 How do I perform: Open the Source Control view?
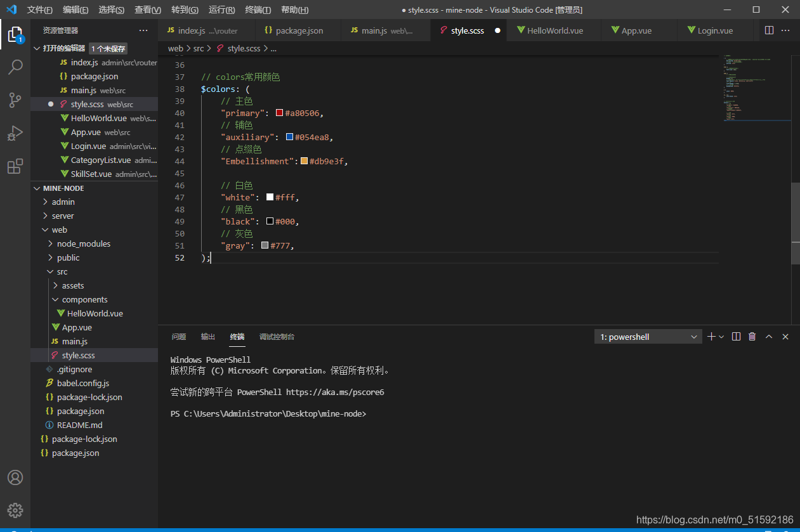point(15,100)
